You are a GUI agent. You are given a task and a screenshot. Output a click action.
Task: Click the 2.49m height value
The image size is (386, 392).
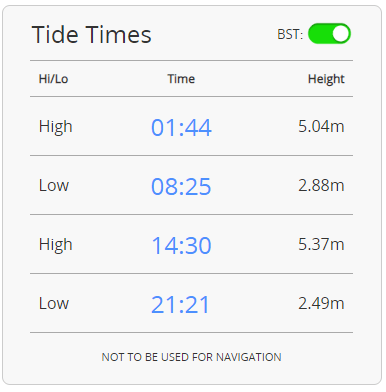321,303
